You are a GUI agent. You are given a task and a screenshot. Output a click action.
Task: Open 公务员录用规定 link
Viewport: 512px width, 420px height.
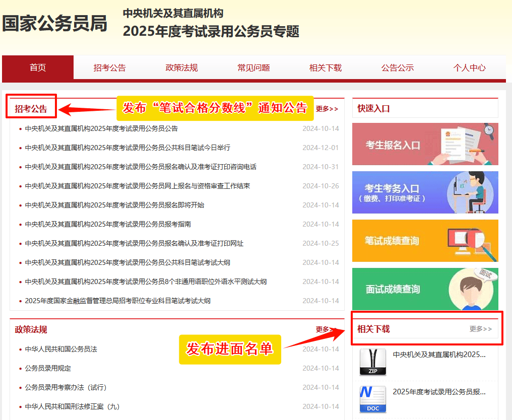[x=48, y=369]
